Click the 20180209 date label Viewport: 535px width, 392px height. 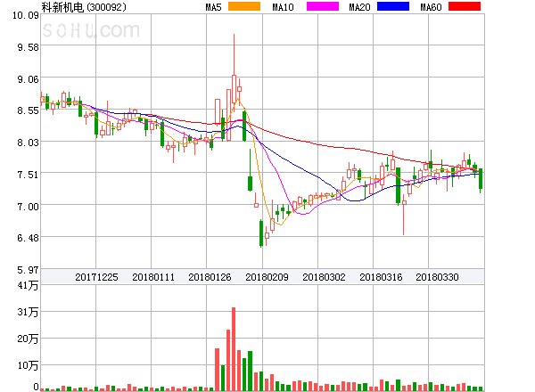tap(267, 277)
